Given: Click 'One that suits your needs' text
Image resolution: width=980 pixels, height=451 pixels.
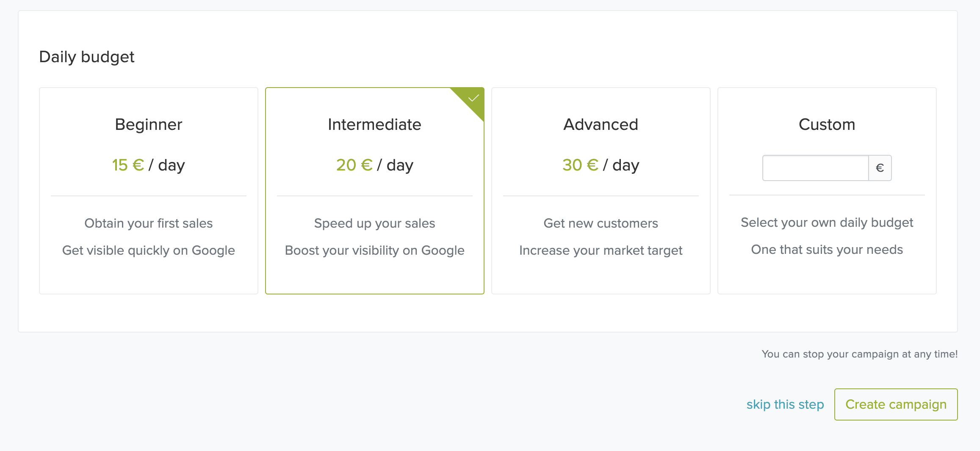Looking at the screenshot, I should click(827, 250).
